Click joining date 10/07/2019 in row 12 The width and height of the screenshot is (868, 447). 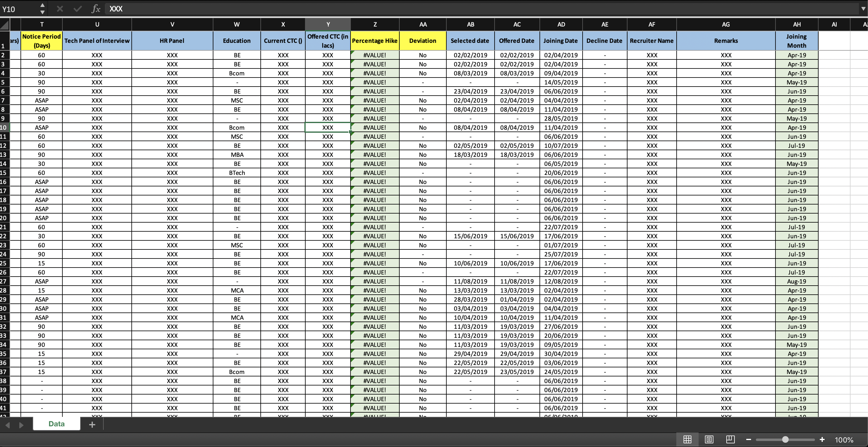[x=561, y=146]
